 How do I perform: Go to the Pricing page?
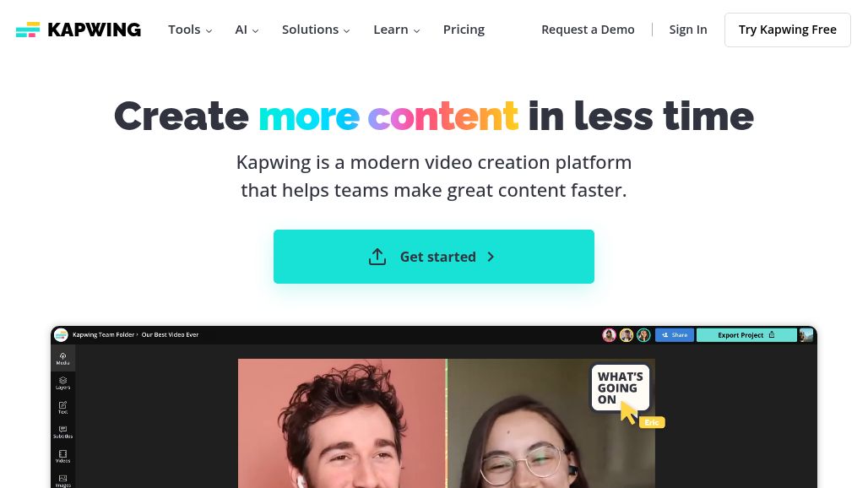coord(464,30)
